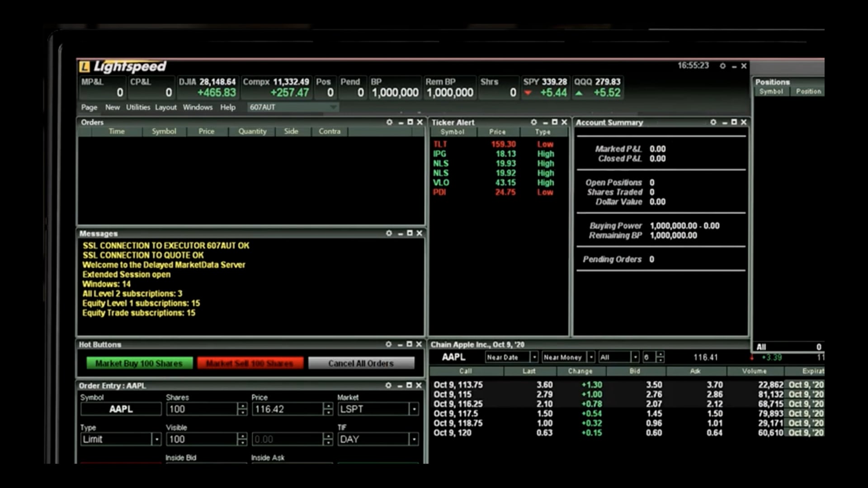
Task: Open the Orders panel settings gear
Action: (x=389, y=122)
